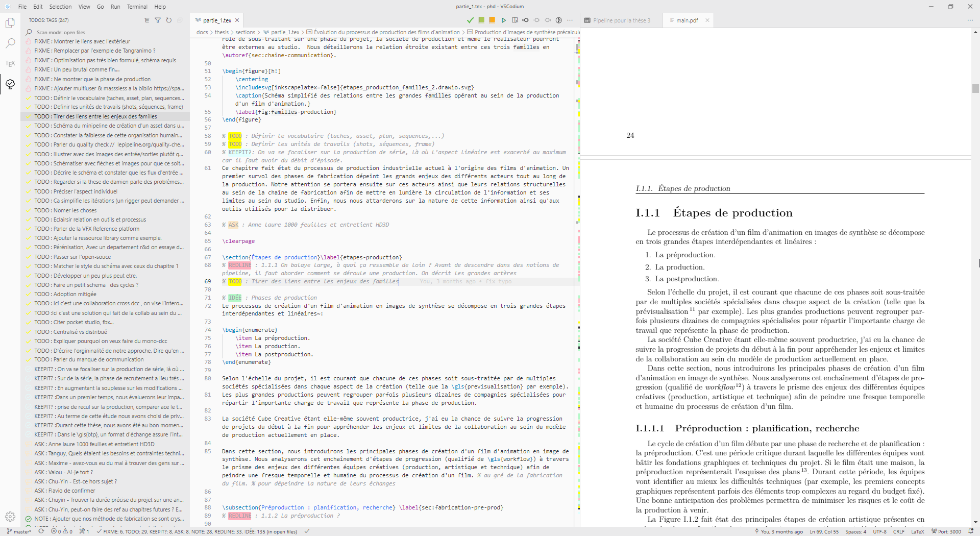Toggle Todo Tree flat list view icon
The height and width of the screenshot is (536, 980).
147,20
